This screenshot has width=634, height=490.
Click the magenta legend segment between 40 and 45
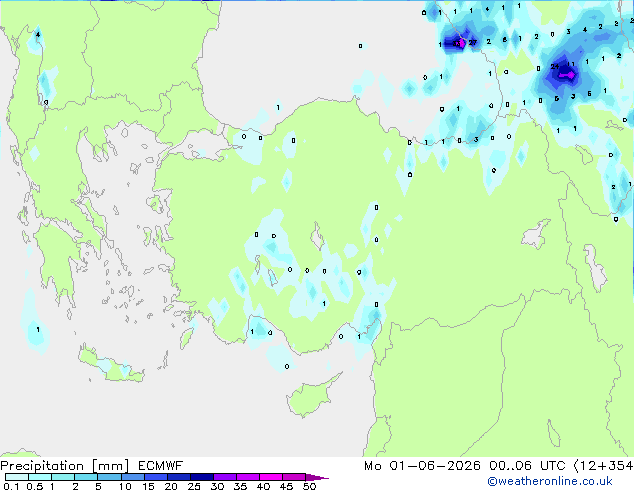tap(271, 477)
